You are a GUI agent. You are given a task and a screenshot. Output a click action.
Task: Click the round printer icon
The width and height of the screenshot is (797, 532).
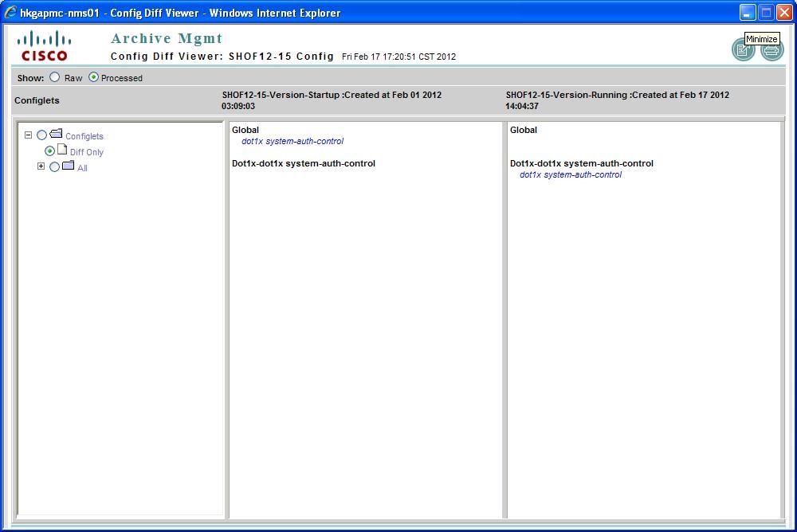[771, 50]
